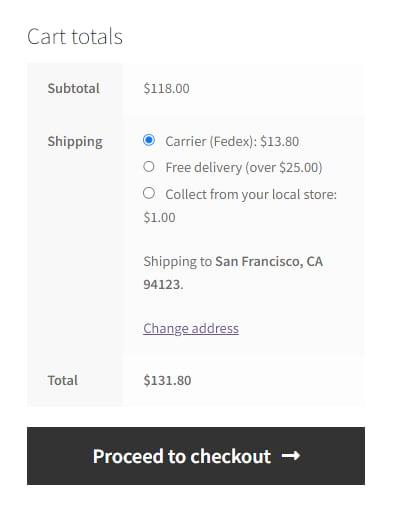395x517 pixels.
Task: Click the over $25.00 threshold text
Action: point(284,168)
